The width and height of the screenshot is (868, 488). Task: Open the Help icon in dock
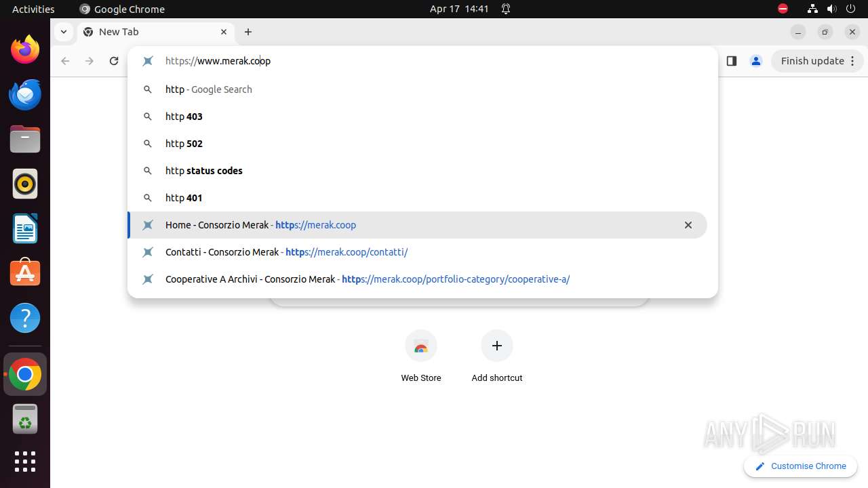[25, 318]
